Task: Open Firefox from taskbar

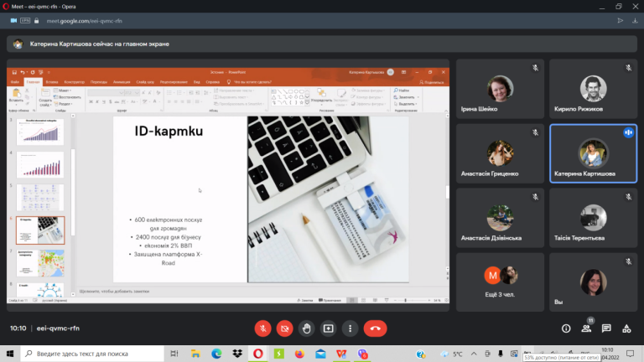Action: 300,354
